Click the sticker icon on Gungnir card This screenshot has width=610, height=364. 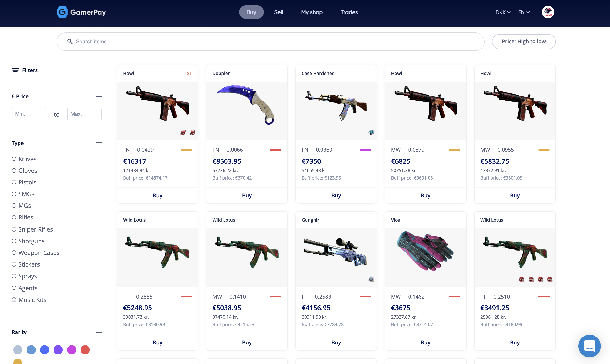(x=371, y=279)
